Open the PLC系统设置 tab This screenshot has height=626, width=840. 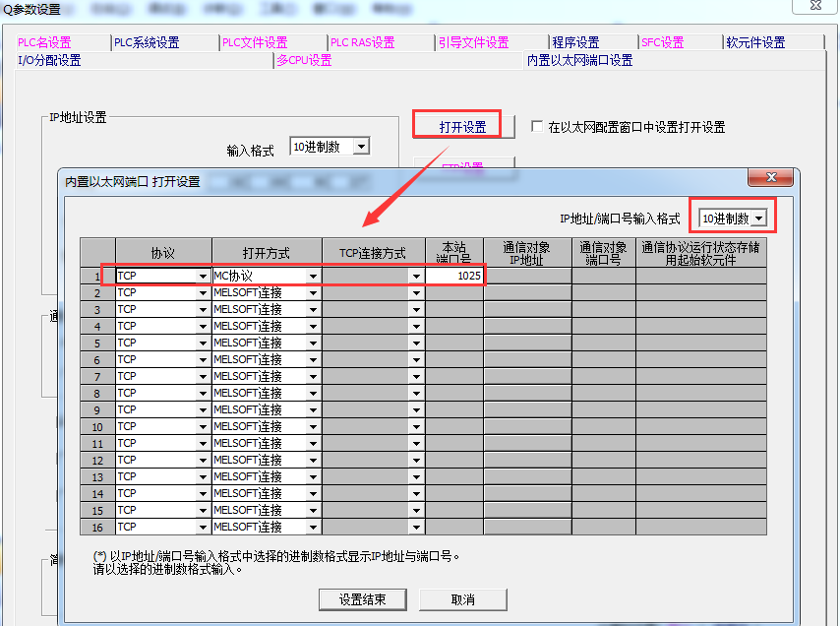[x=147, y=42]
